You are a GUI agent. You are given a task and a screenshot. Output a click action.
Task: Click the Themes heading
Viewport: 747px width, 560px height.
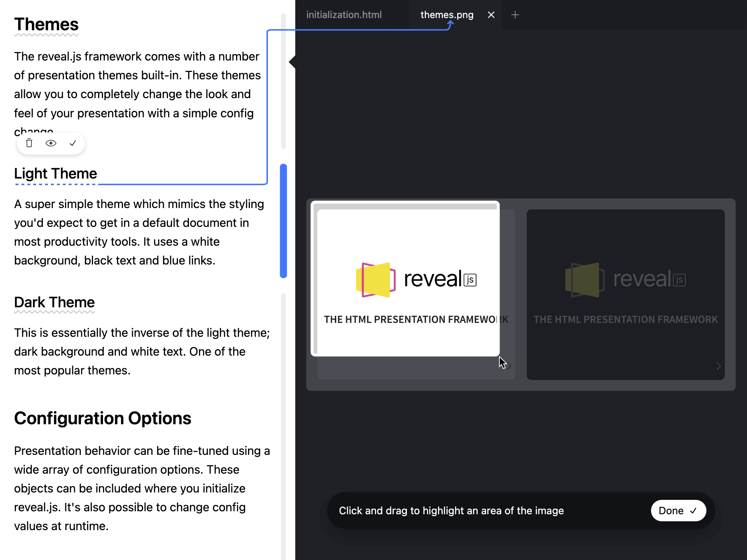click(x=46, y=24)
